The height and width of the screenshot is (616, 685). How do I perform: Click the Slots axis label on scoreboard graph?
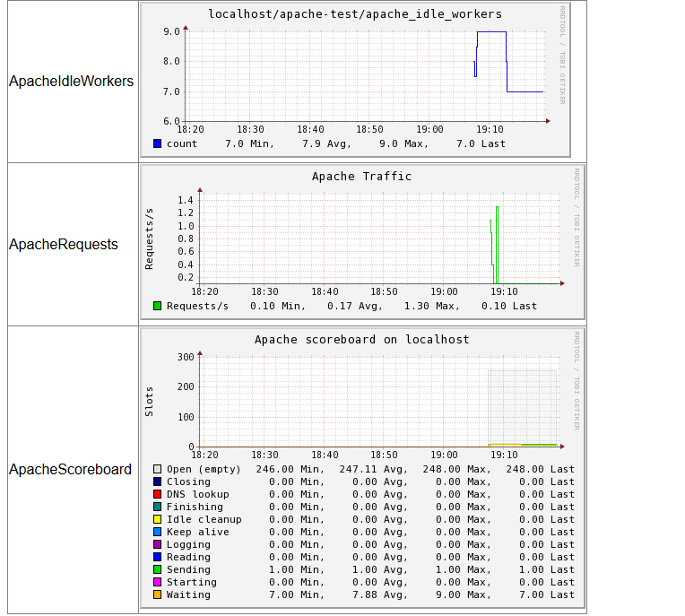(x=149, y=401)
